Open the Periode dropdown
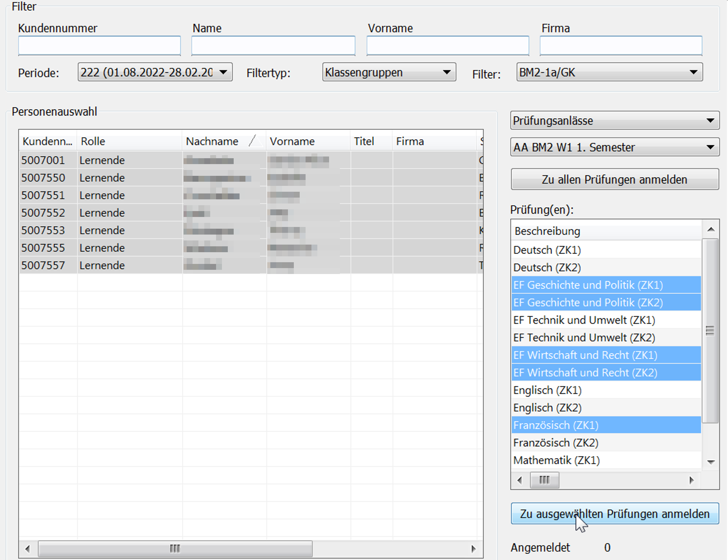728x560 pixels. coord(155,72)
